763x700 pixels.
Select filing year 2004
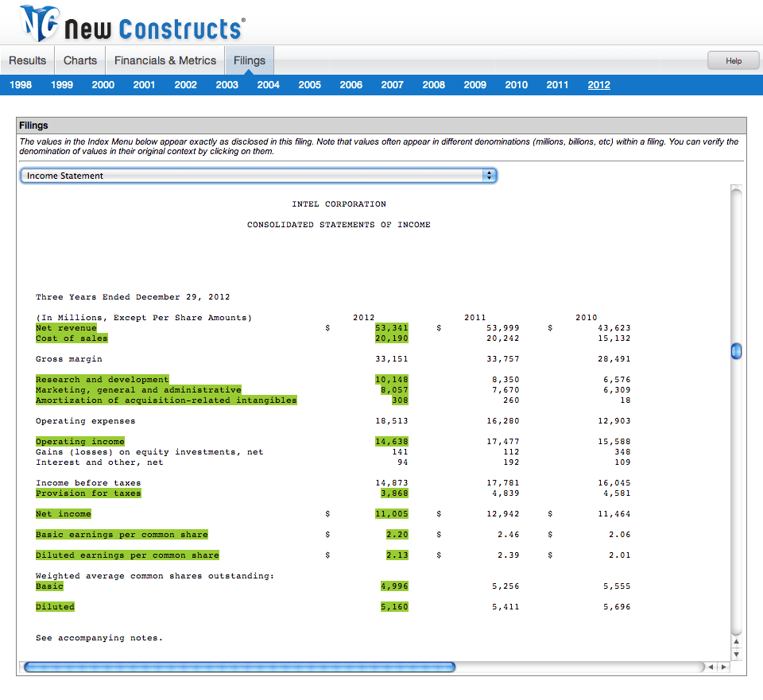point(268,85)
